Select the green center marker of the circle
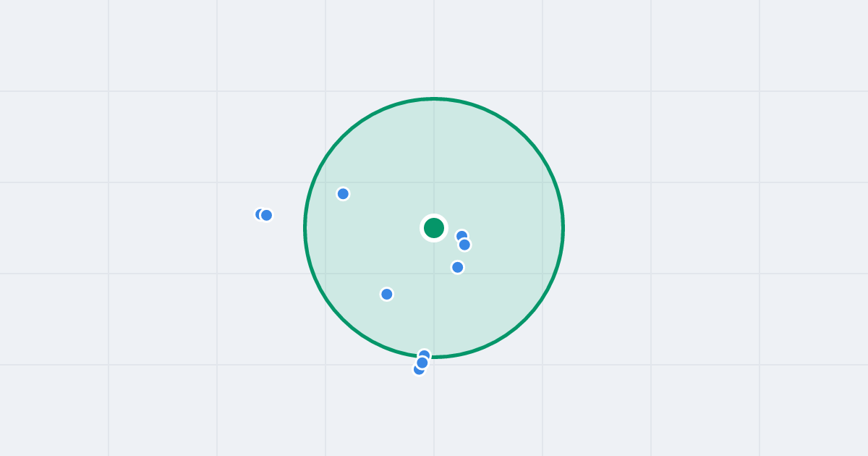Screen dimensions: 868x456 (434, 228)
